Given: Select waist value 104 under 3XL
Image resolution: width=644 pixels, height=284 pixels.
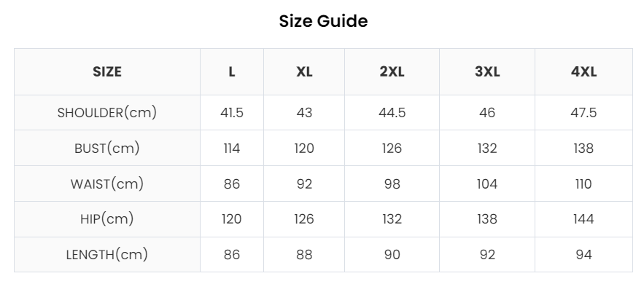Looking at the screenshot, I should 487,184.
